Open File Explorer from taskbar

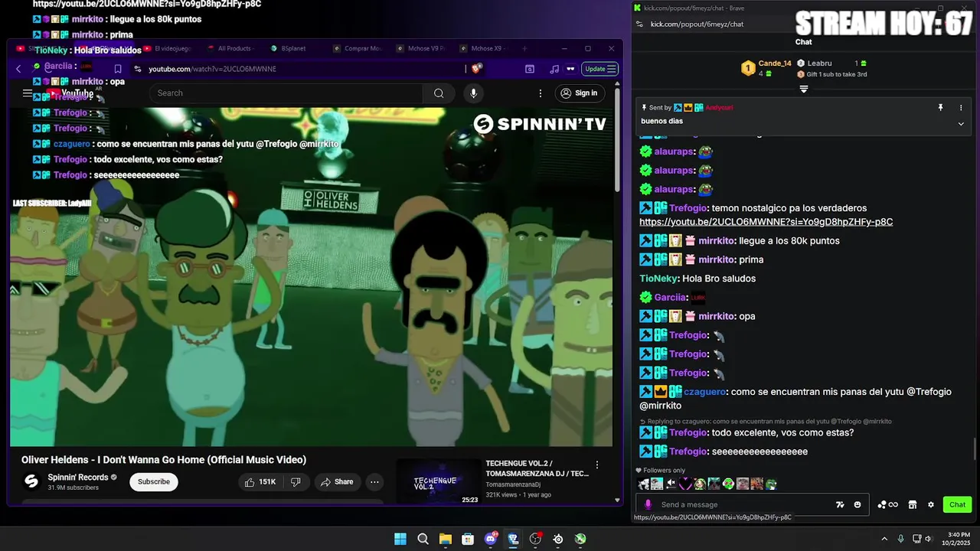click(x=446, y=539)
